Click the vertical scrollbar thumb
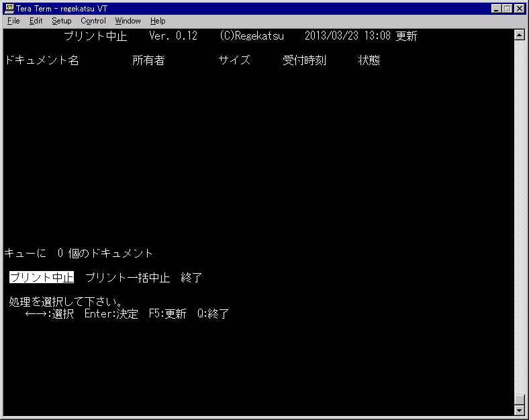 click(x=519, y=400)
